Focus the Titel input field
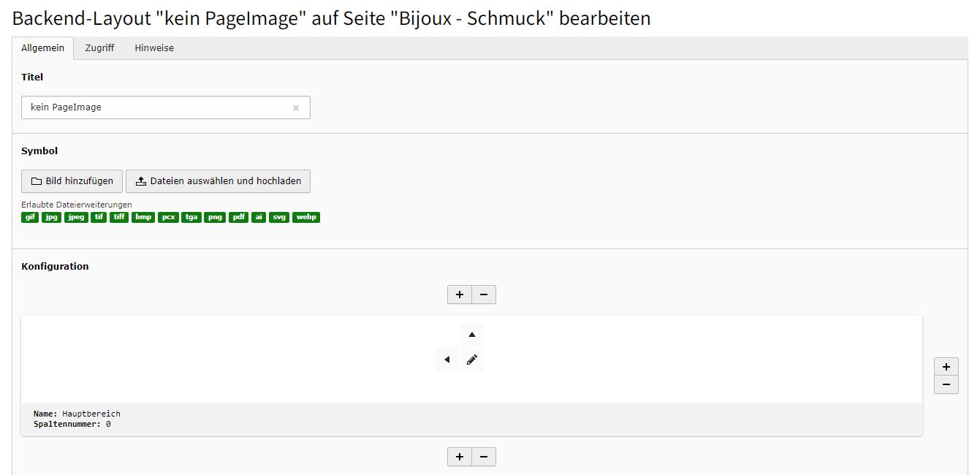This screenshot has width=980, height=475. pyautogui.click(x=166, y=107)
